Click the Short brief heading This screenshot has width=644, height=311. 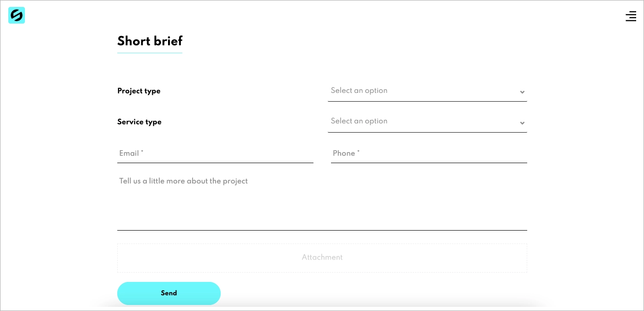click(x=150, y=42)
